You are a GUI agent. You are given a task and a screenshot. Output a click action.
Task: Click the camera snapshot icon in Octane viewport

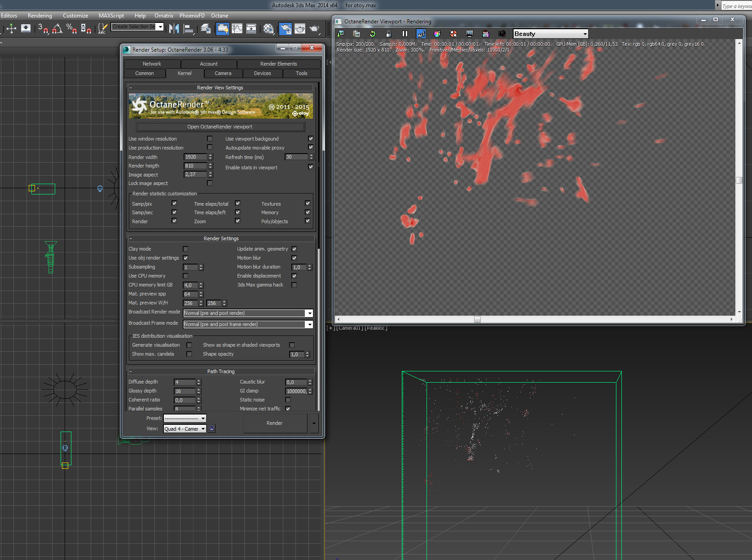[x=502, y=34]
